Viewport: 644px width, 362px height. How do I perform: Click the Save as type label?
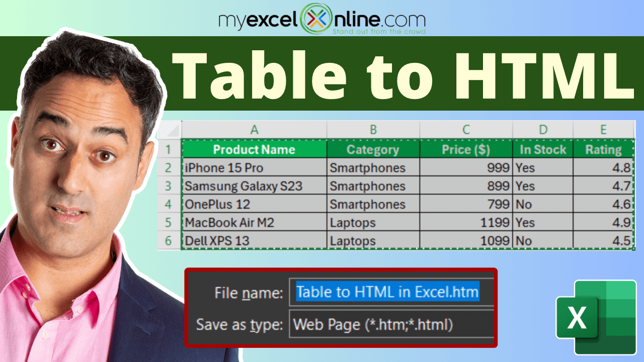[x=240, y=325]
